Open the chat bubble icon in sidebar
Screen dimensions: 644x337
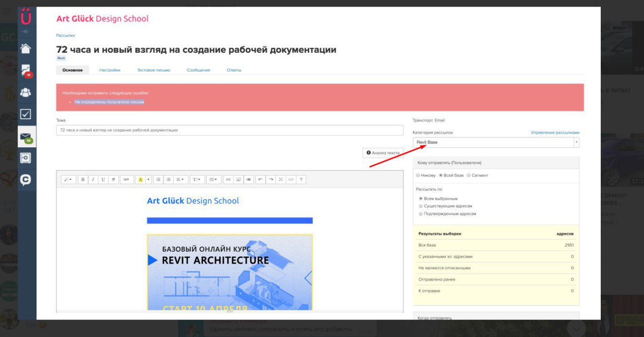(26, 180)
